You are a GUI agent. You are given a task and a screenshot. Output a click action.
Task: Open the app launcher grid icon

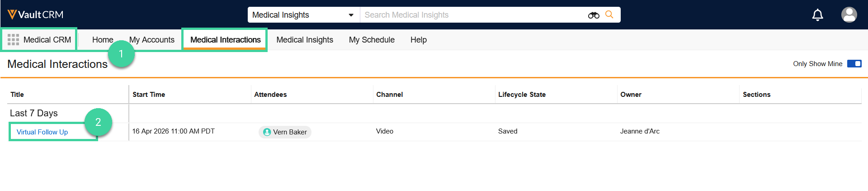point(13,40)
